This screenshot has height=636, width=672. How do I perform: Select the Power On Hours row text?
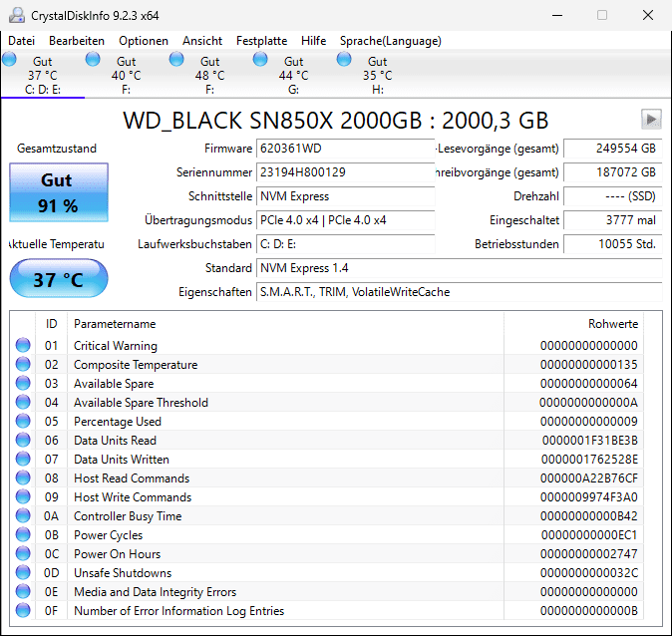point(117,553)
